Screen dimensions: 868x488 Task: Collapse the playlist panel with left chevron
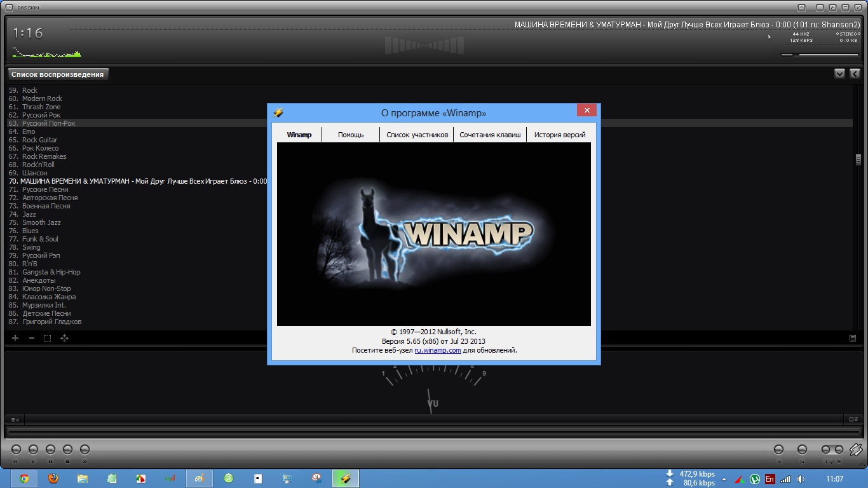tap(855, 74)
